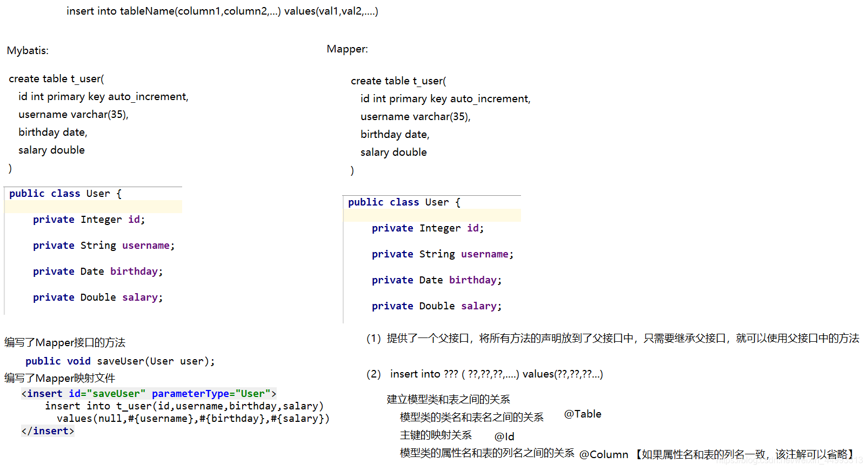This screenshot has width=868, height=470.
Task: Click the opening insert id="saveUser" tag
Action: point(149,394)
